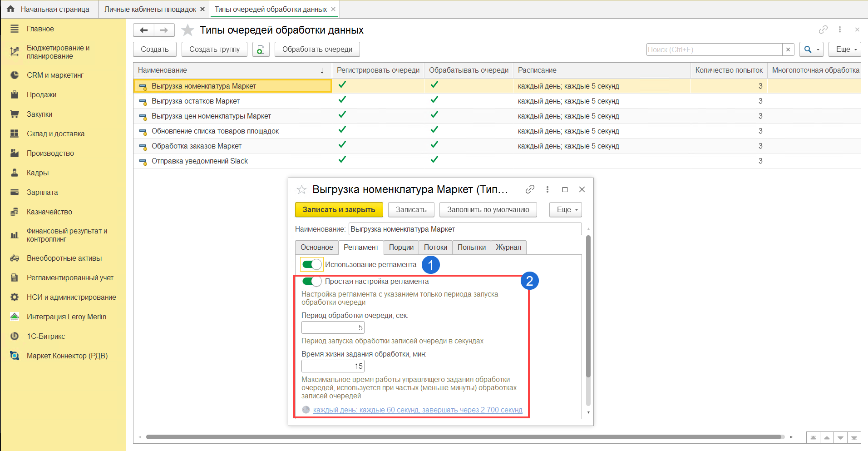Open the 1С-Битрикс sidebar section
This screenshot has height=451, width=868.
pos(45,336)
